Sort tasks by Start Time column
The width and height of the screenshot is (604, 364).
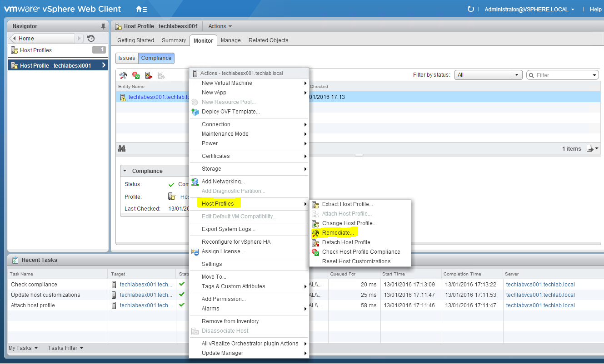(x=394, y=274)
